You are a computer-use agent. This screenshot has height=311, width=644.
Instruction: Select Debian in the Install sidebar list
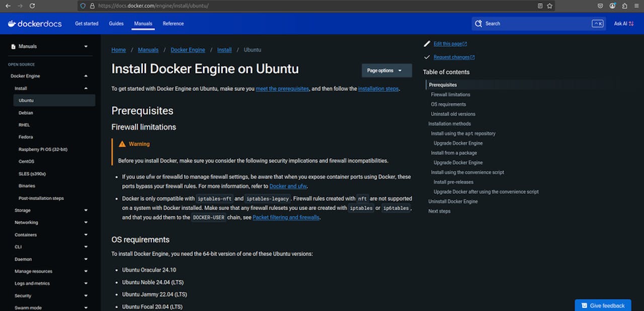26,113
